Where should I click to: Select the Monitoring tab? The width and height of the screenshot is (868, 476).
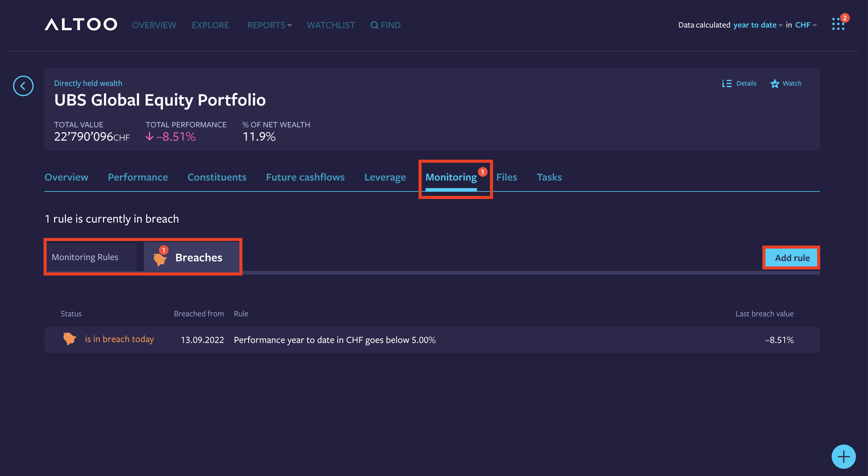(451, 178)
